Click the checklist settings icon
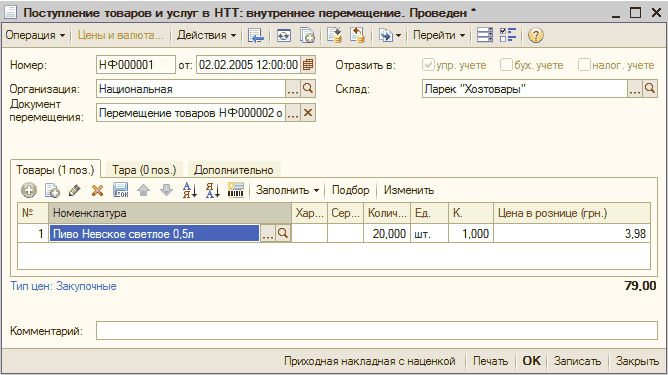 click(508, 35)
